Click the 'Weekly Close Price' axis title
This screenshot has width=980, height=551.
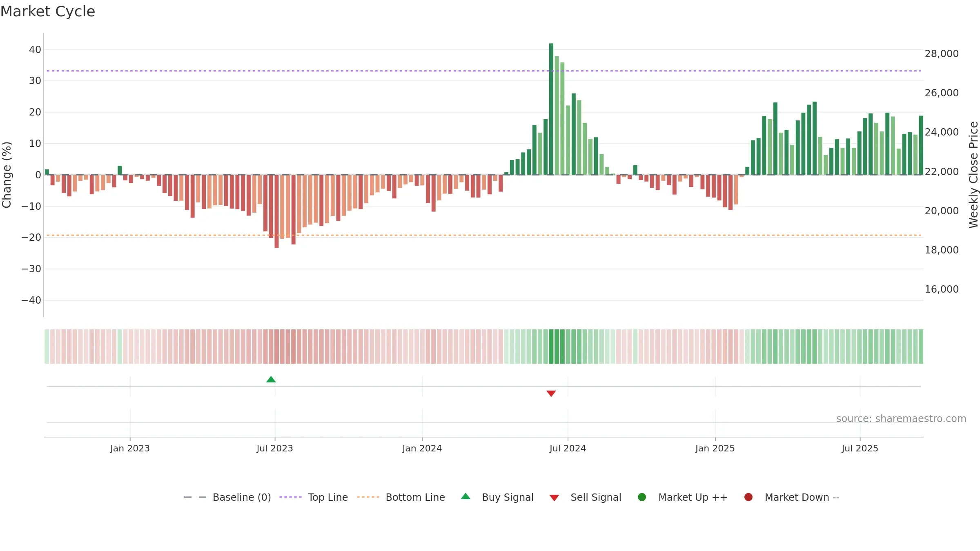(973, 175)
